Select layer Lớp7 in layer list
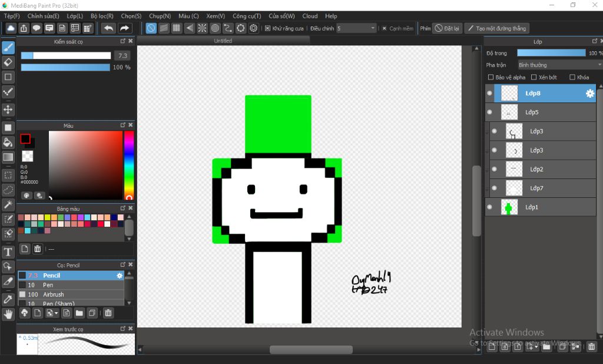Viewport: 603px width, 364px height. tap(542, 188)
